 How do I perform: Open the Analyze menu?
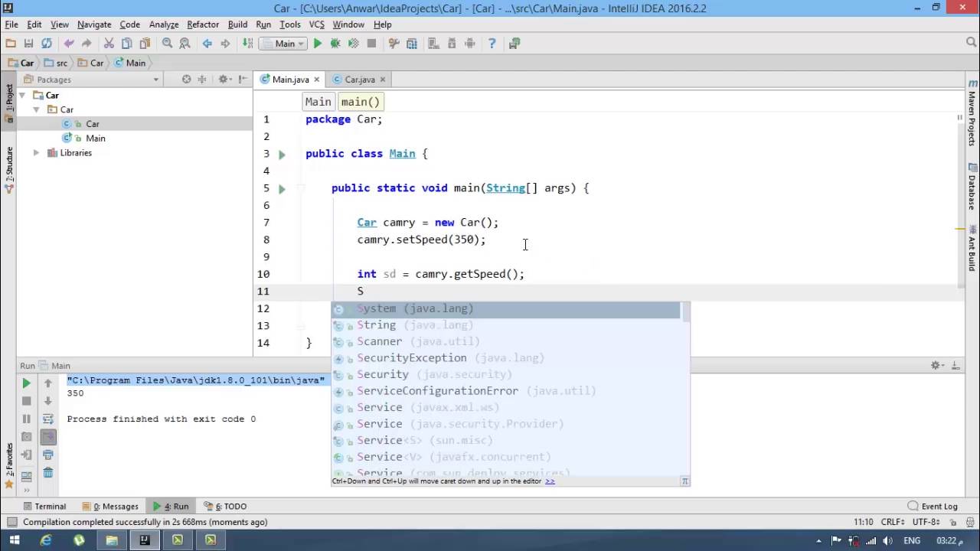click(x=164, y=24)
